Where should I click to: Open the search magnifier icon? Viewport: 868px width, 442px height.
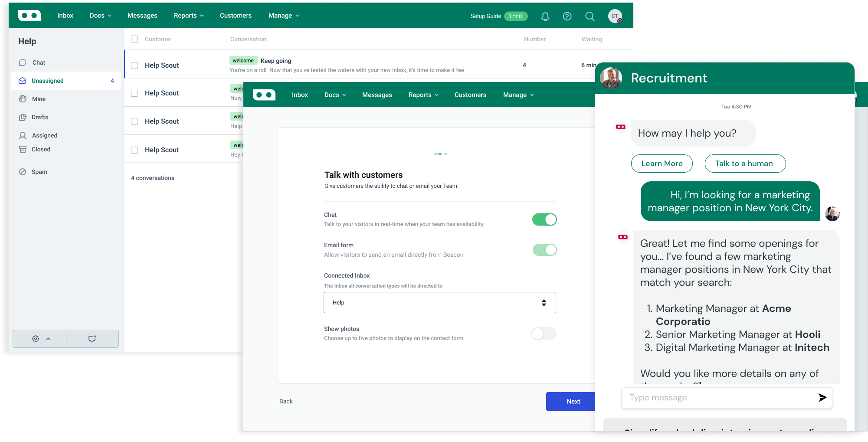(590, 16)
